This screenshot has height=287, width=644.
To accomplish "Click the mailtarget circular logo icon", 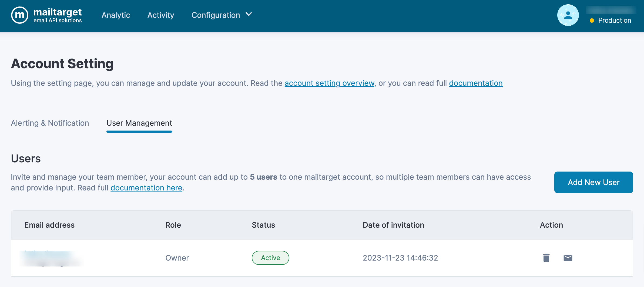I will point(20,15).
